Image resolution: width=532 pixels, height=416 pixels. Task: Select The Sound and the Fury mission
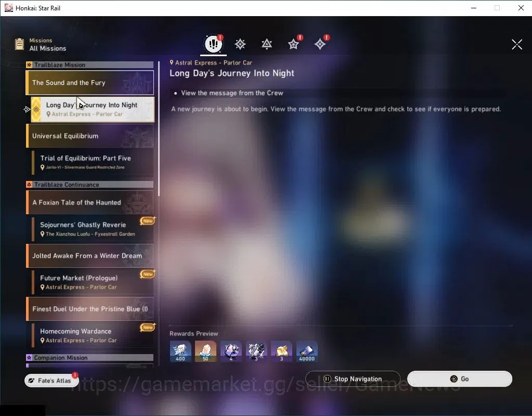click(x=90, y=83)
